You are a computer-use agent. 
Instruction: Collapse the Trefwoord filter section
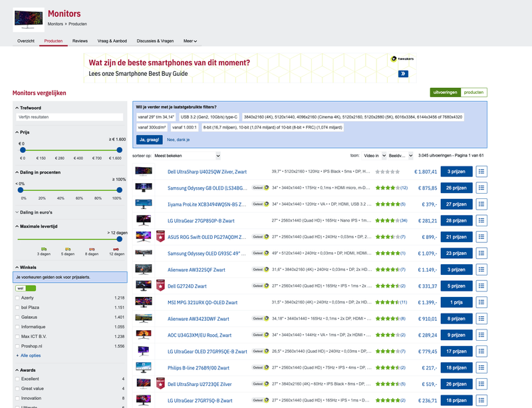tap(28, 108)
